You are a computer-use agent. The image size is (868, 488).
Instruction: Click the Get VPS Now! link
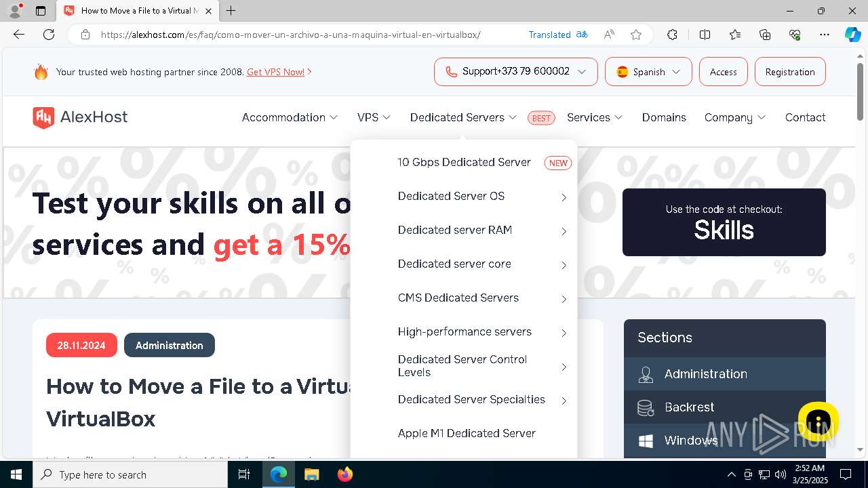[x=275, y=72]
